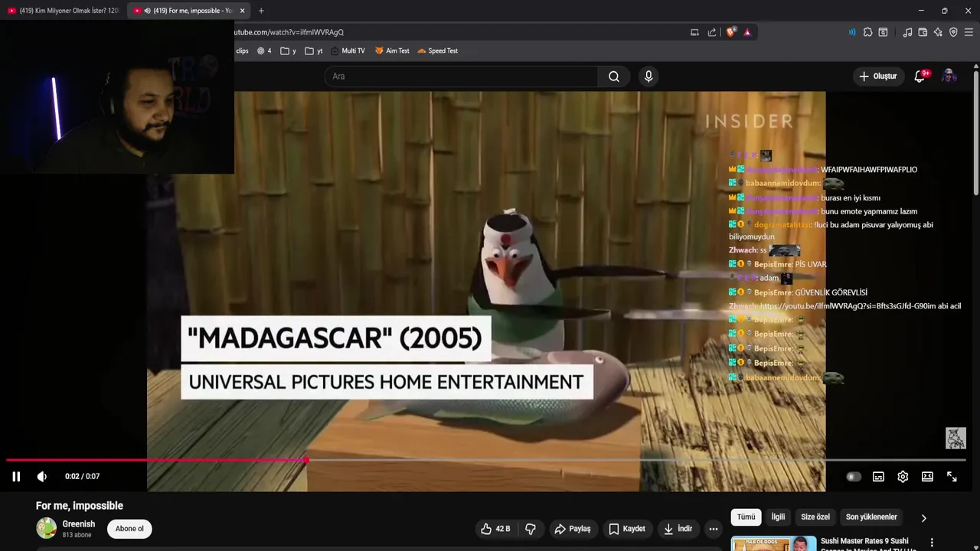The height and width of the screenshot is (551, 980).
Task: Toggle the autoplay switch in player controls
Action: point(853,476)
